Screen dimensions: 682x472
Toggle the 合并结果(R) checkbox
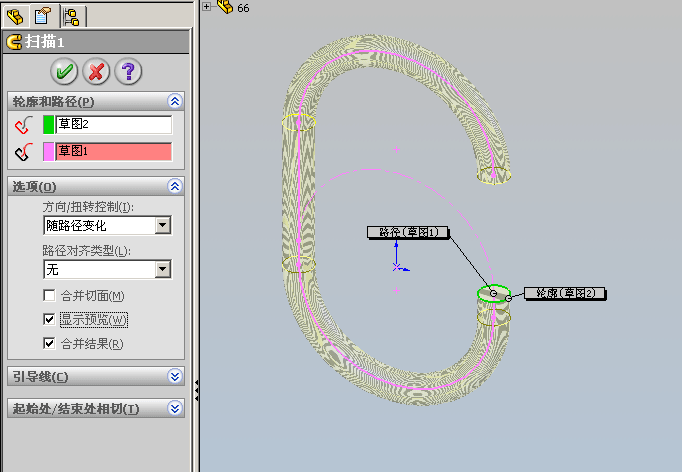49,343
